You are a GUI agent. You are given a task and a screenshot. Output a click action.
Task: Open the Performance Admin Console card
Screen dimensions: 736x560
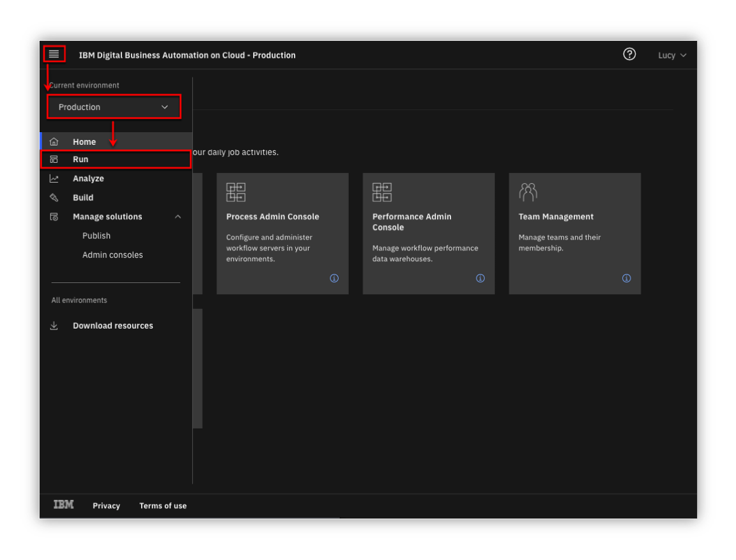(429, 234)
